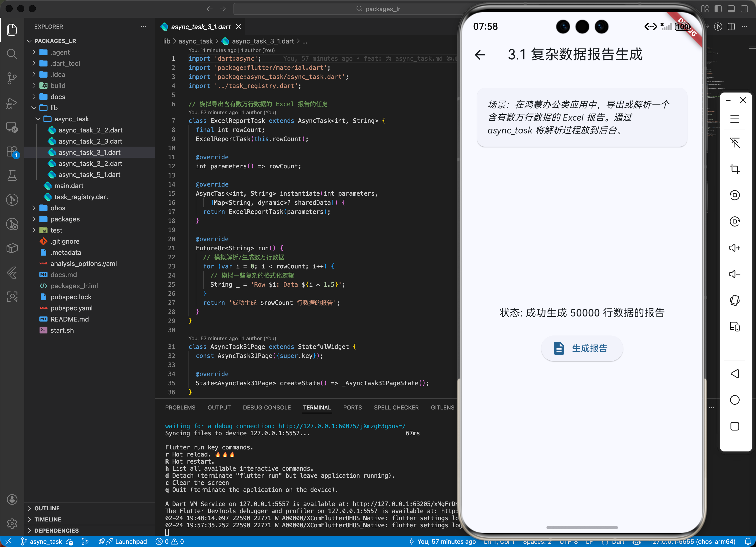Collapse the async_task folder
Screen dimensions: 756x547
click(71, 119)
